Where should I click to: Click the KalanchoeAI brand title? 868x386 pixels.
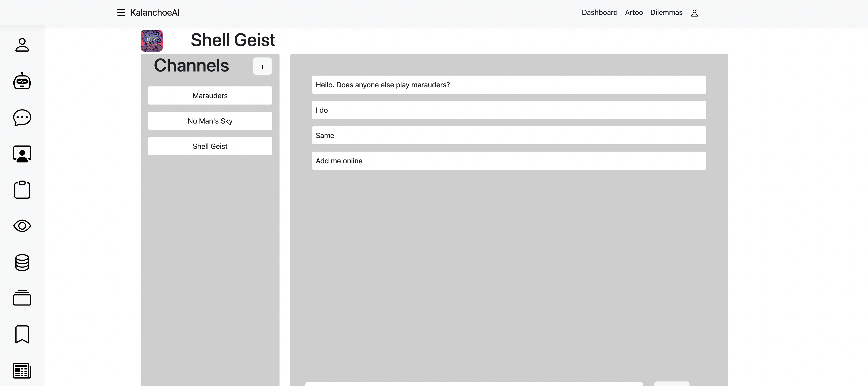coord(155,12)
